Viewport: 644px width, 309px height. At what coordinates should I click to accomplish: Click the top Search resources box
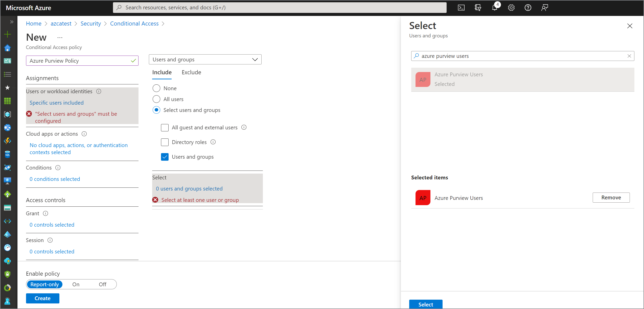click(280, 8)
